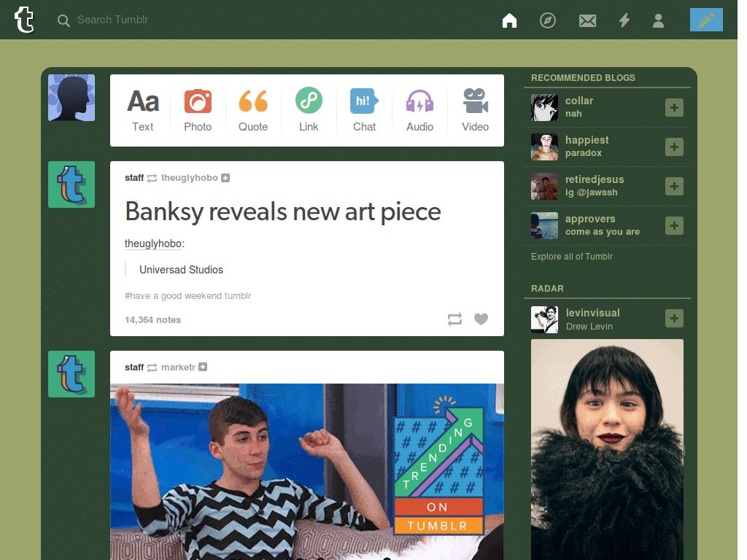Follow theuglyhobo with the plus icon
This screenshot has height=560, width=747.
[225, 178]
